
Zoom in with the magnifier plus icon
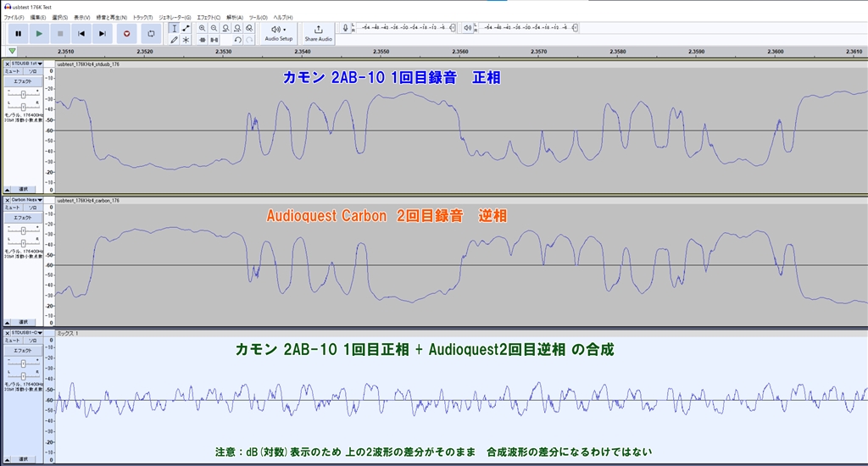click(x=202, y=28)
